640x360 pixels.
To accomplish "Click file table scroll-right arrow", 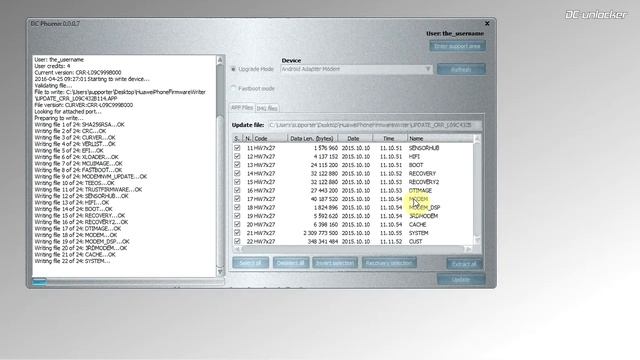I will [x=468, y=249].
